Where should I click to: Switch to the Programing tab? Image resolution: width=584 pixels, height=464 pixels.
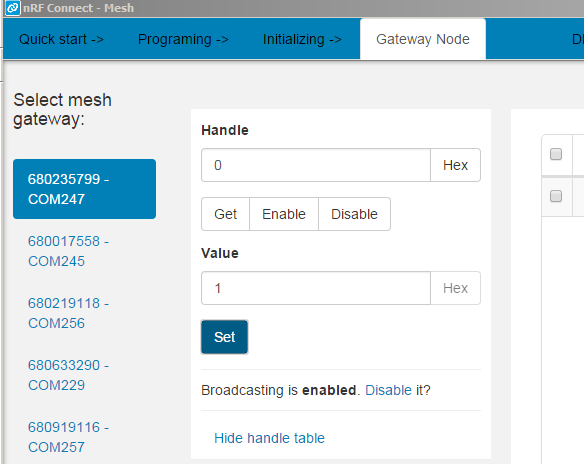click(x=183, y=39)
